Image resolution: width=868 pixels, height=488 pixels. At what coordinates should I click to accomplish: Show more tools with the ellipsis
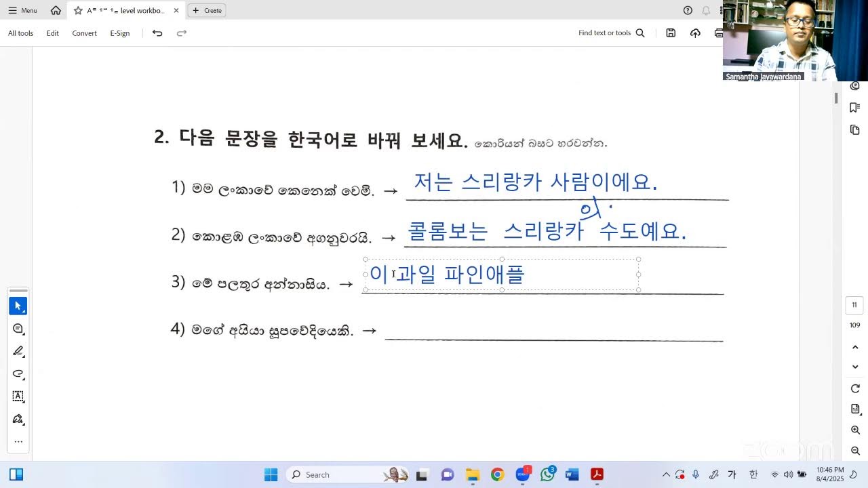click(x=18, y=441)
